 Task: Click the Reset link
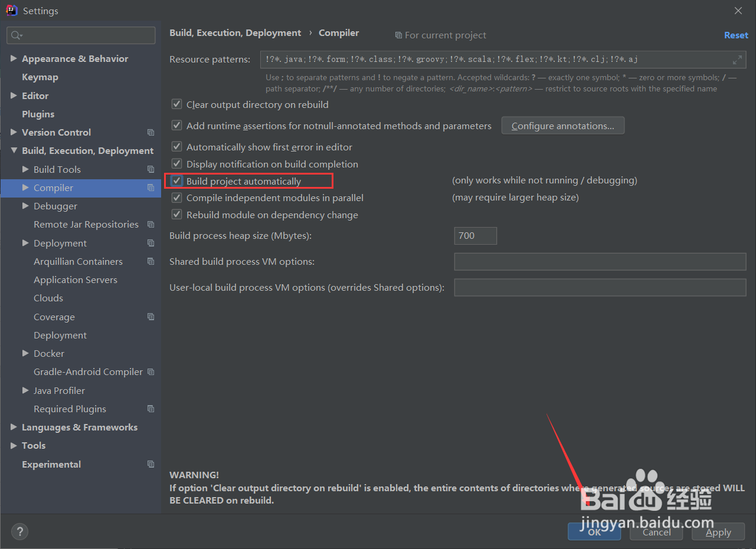click(736, 35)
